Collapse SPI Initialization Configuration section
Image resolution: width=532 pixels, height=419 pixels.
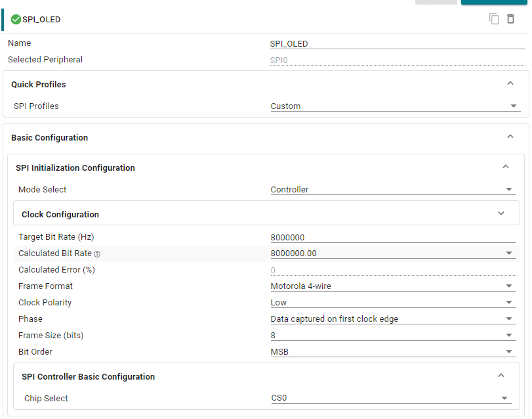coord(505,167)
